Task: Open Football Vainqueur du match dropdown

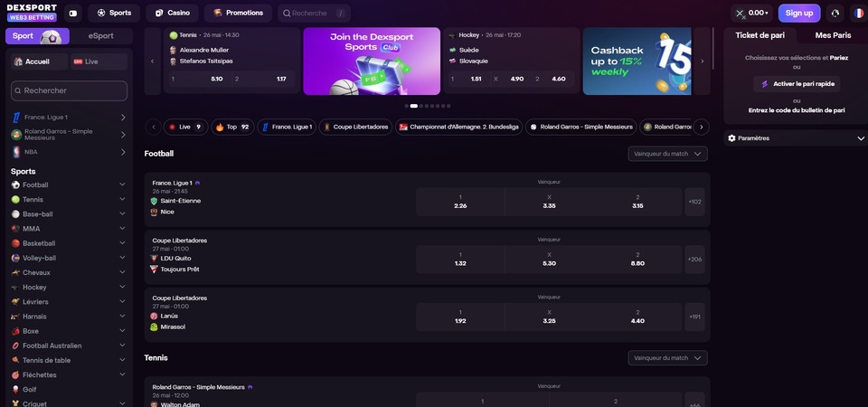Action: (x=667, y=154)
